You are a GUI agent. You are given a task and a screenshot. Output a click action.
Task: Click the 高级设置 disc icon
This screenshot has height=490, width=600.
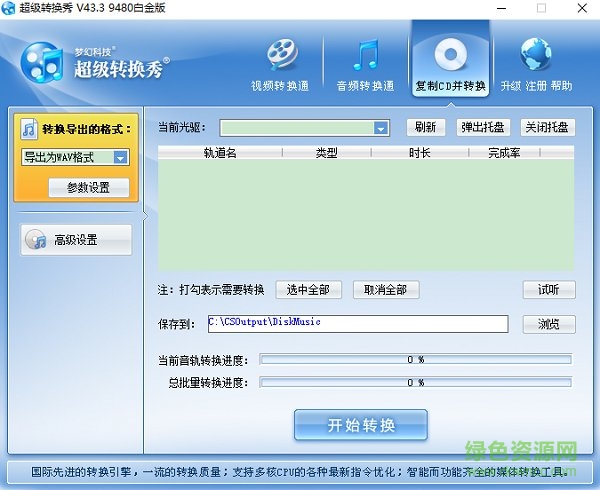tap(37, 240)
